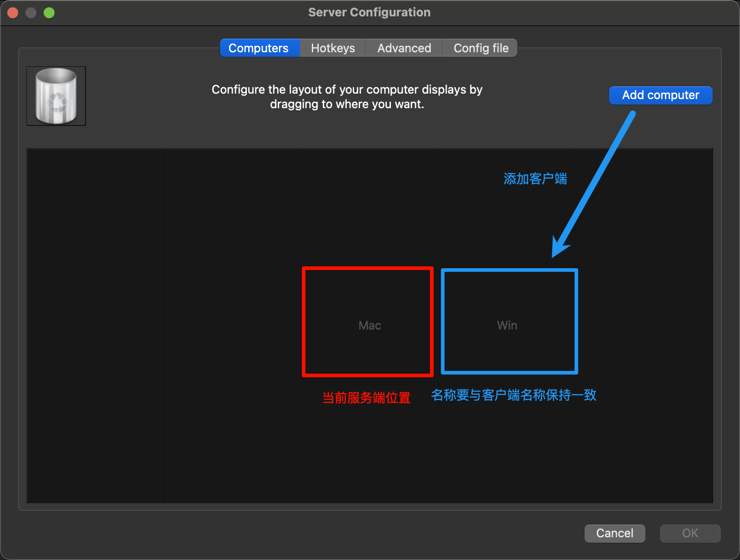This screenshot has width=740, height=560.
Task: Select the Mac screen in the layout grid
Action: point(369,325)
